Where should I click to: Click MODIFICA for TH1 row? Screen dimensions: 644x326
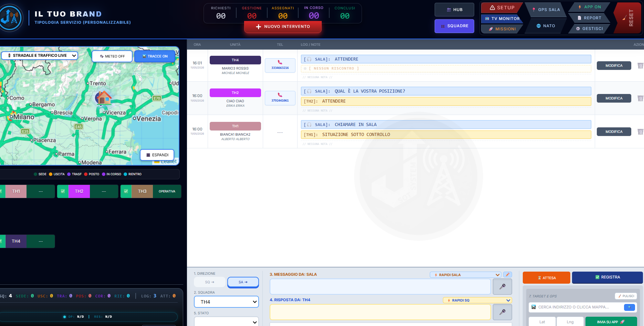[614, 132]
